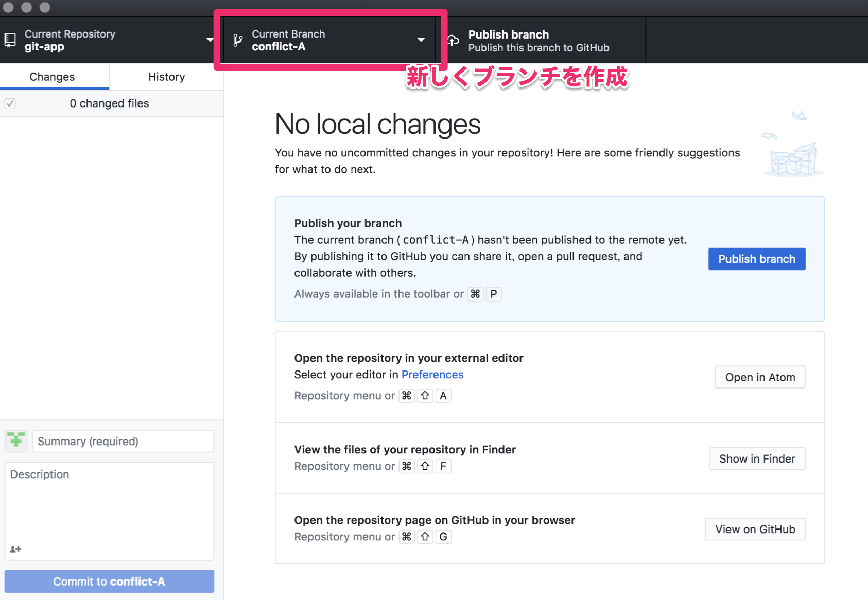Screen dimensions: 868x600
Task: Click the publish cloud upload icon
Action: point(453,41)
